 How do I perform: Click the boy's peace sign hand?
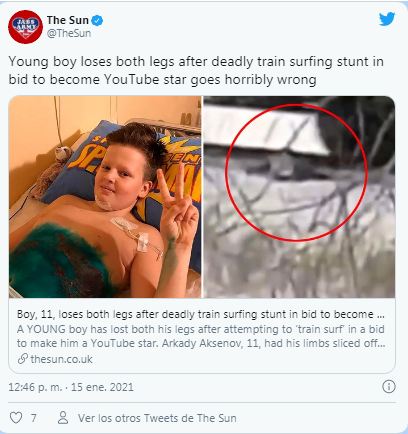(x=177, y=207)
